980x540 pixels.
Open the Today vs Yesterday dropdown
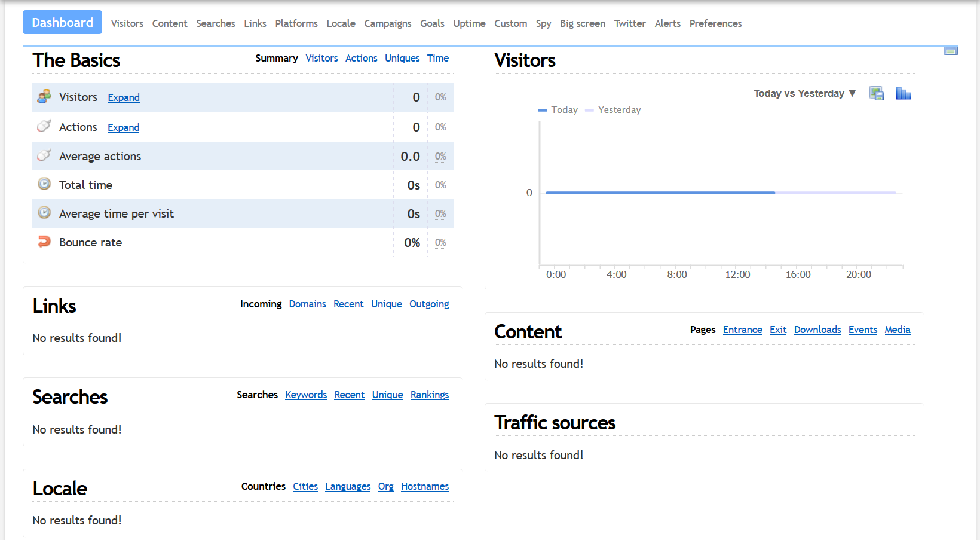click(x=805, y=93)
